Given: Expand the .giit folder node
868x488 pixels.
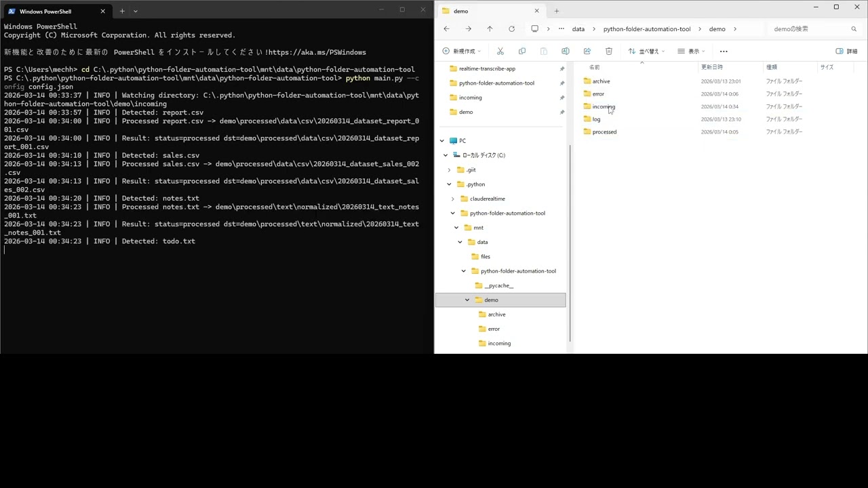Looking at the screenshot, I should pyautogui.click(x=449, y=170).
